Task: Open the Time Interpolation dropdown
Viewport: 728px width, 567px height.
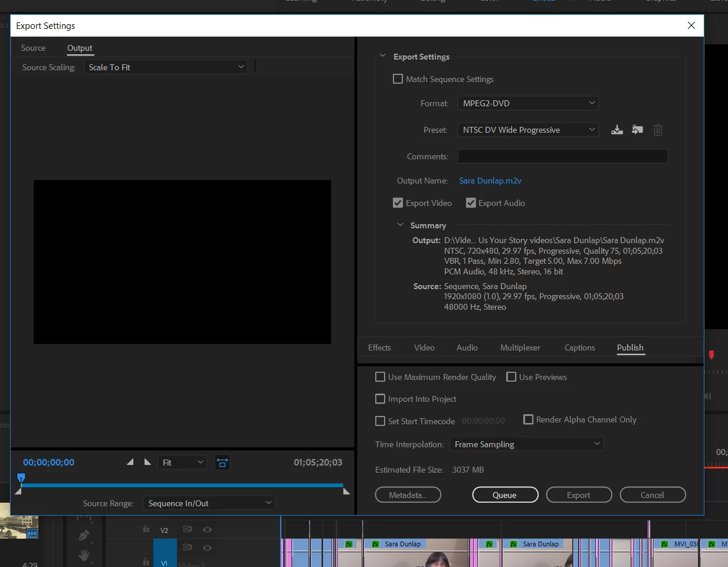Action: tap(527, 444)
